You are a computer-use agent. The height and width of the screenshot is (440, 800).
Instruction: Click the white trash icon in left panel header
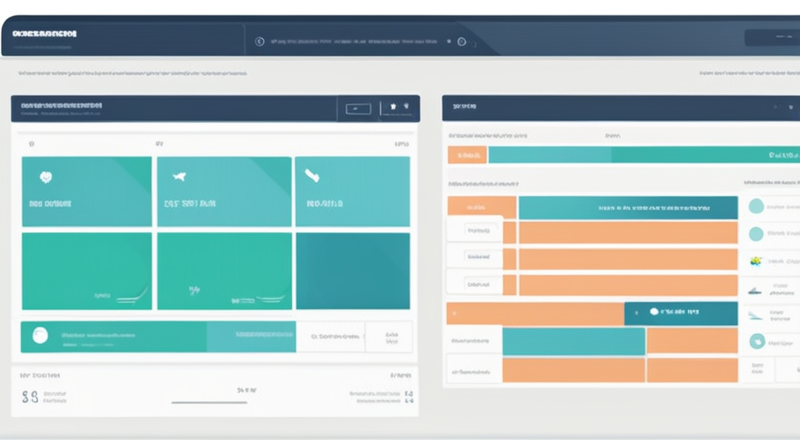pos(393,107)
